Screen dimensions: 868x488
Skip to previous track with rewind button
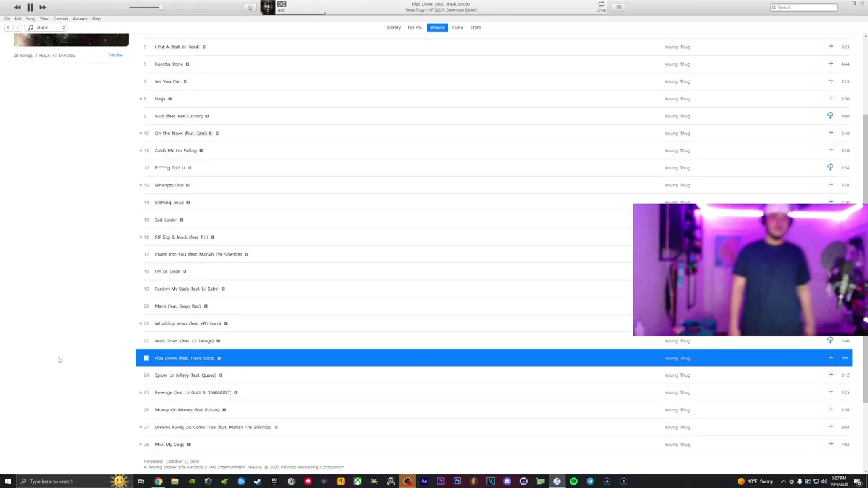pyautogui.click(x=17, y=7)
